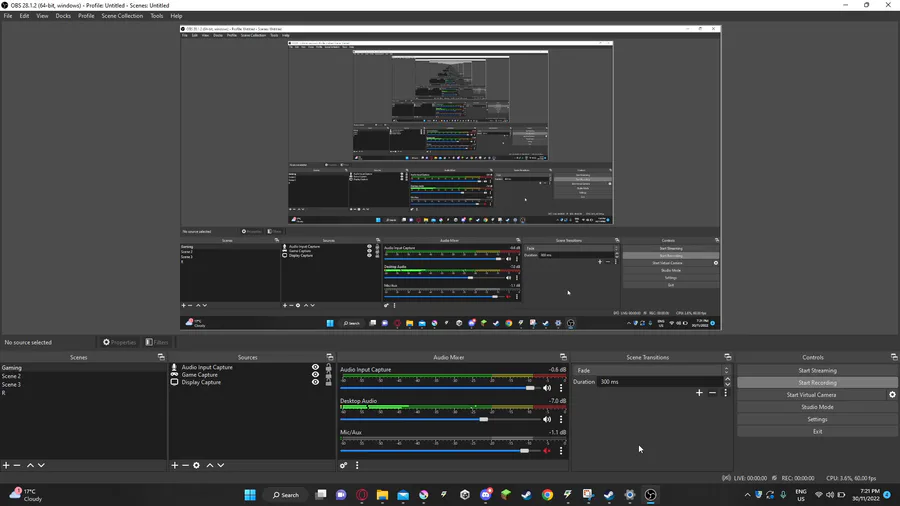Open Windows Start menu on taskbar
The height and width of the screenshot is (506, 900).
(250, 495)
